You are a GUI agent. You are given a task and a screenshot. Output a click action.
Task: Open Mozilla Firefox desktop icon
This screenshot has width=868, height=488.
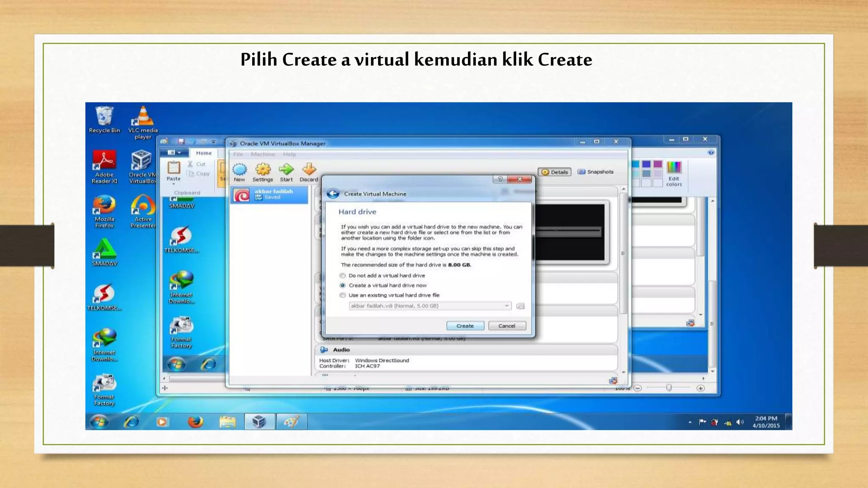(x=104, y=212)
